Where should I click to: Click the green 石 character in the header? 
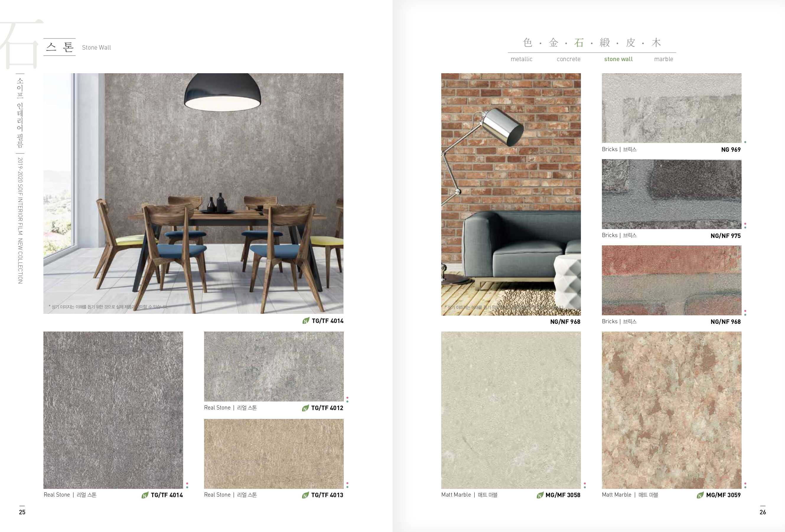pos(579,43)
